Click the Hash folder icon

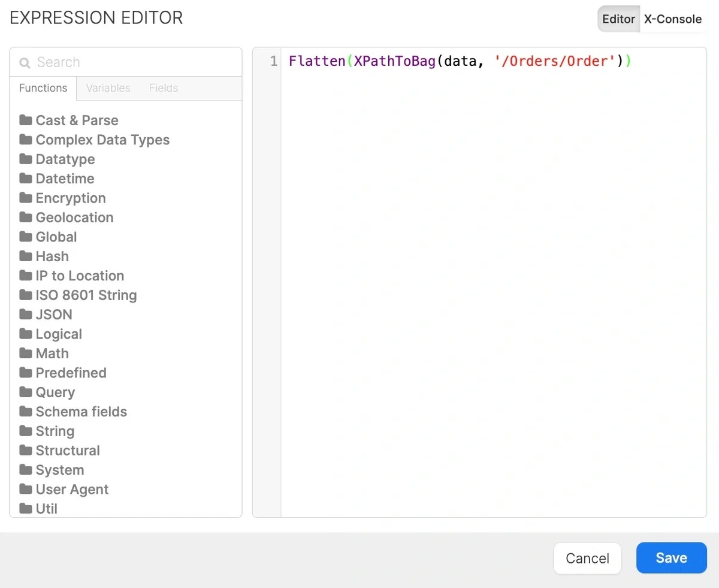[x=26, y=256]
